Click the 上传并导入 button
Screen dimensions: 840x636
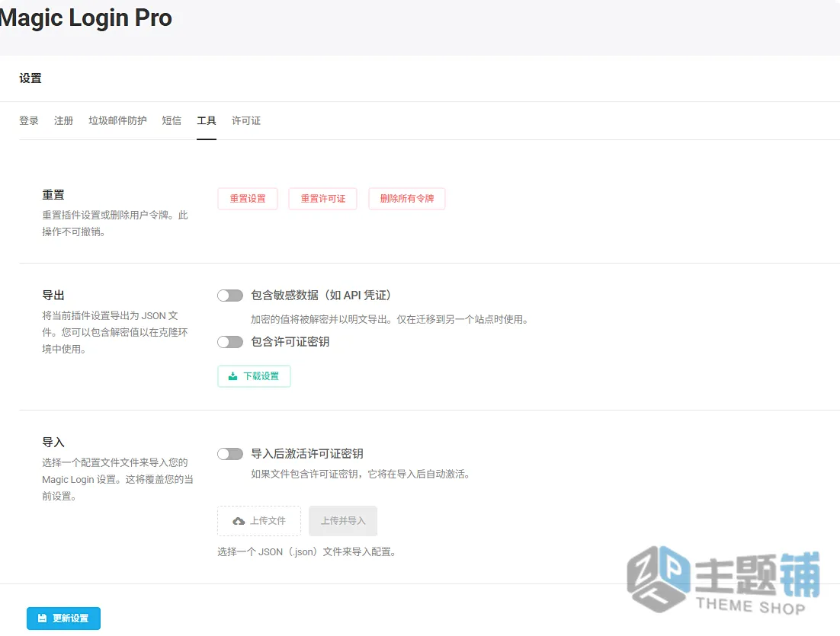click(x=343, y=521)
